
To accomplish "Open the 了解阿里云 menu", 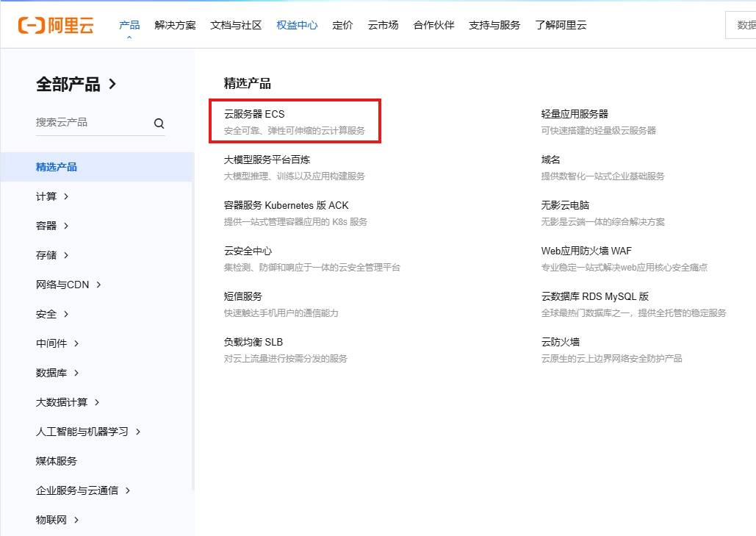I will point(561,25).
